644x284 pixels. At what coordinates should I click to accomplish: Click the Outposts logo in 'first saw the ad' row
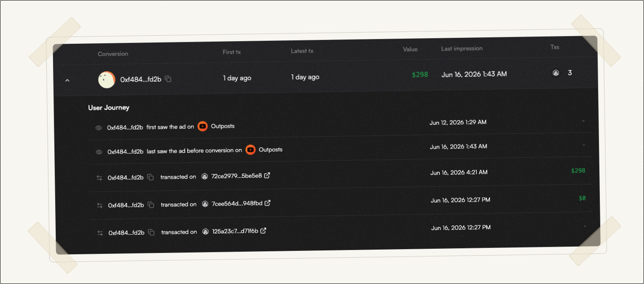[x=202, y=127]
